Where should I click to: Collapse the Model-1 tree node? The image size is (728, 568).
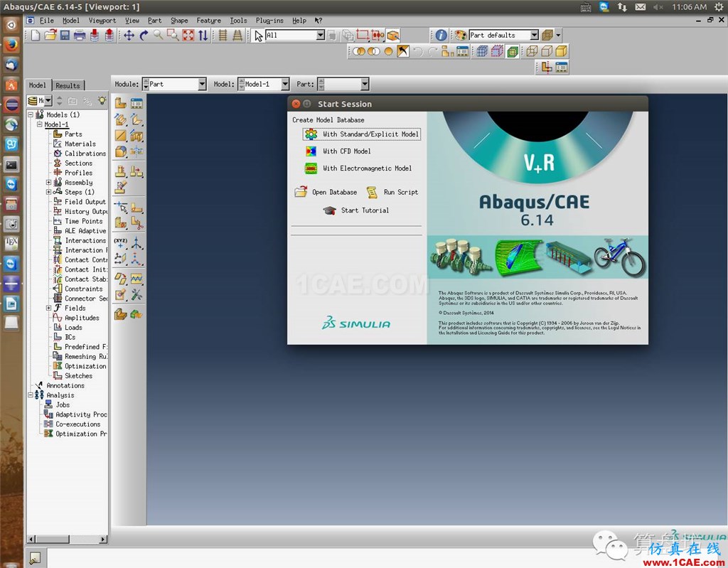[x=40, y=124]
